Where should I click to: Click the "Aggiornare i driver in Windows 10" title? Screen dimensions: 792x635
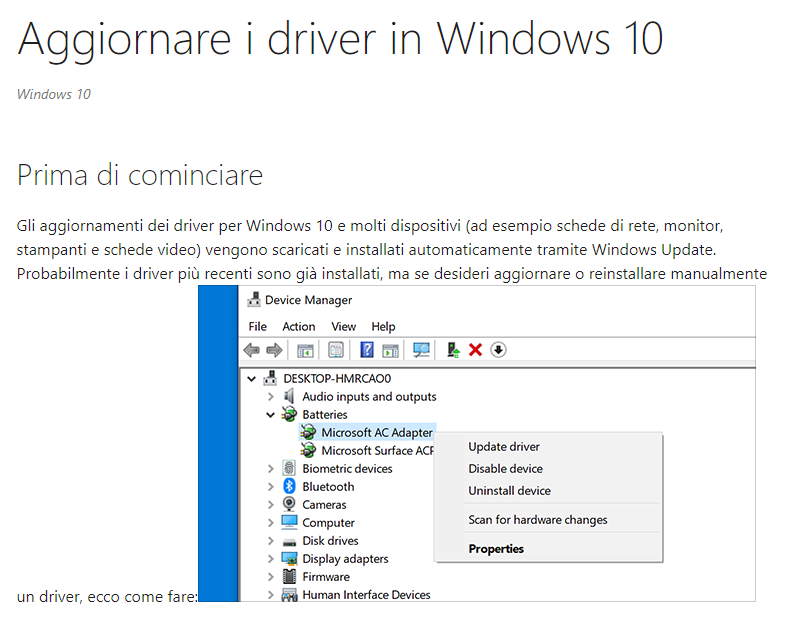pyautogui.click(x=340, y=40)
